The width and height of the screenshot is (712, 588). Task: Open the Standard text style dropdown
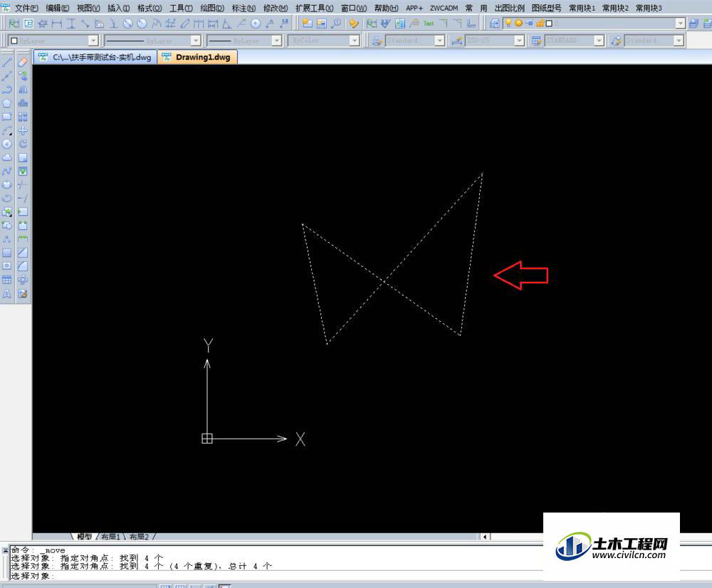(439, 41)
